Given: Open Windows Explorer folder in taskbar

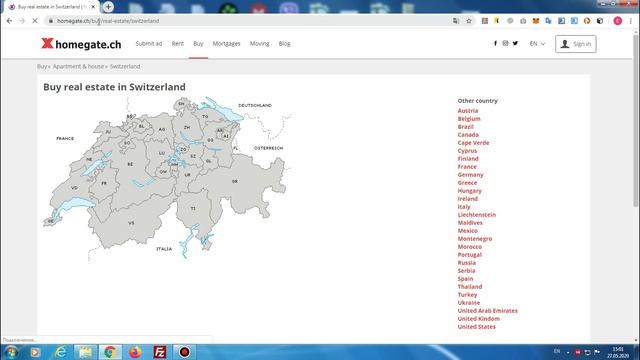Looking at the screenshot, I should pos(85,352).
